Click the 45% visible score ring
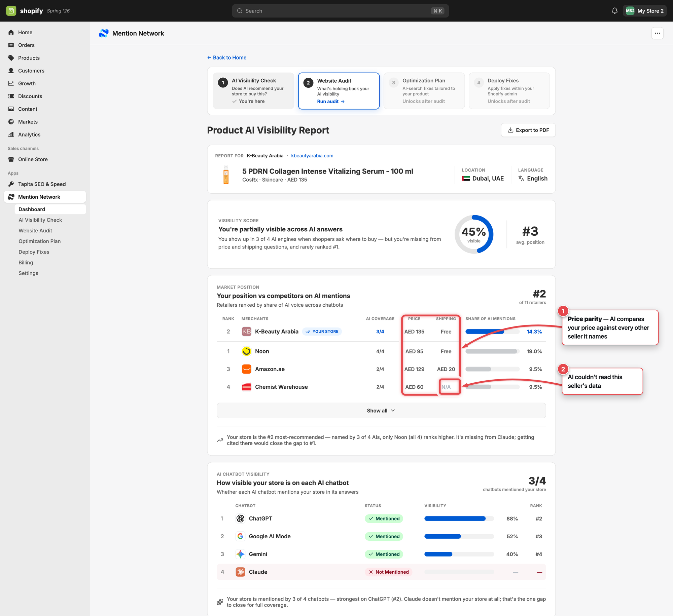 click(x=474, y=234)
